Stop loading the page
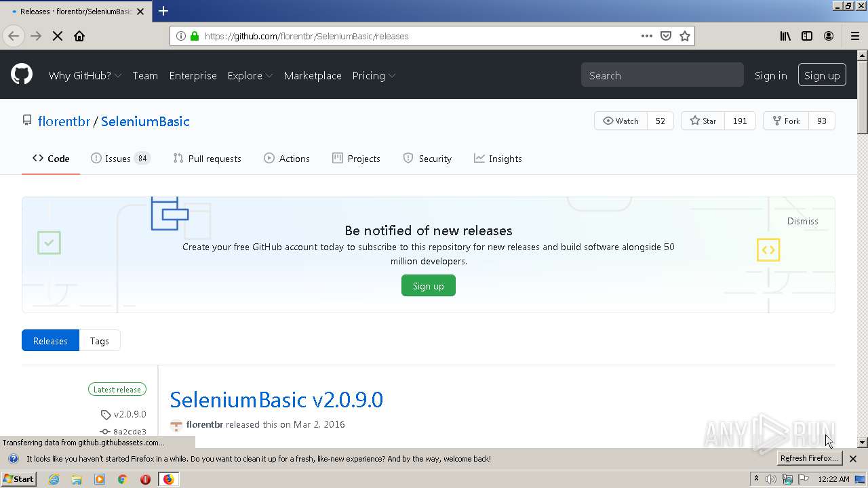The width and height of the screenshot is (868, 488). click(58, 36)
